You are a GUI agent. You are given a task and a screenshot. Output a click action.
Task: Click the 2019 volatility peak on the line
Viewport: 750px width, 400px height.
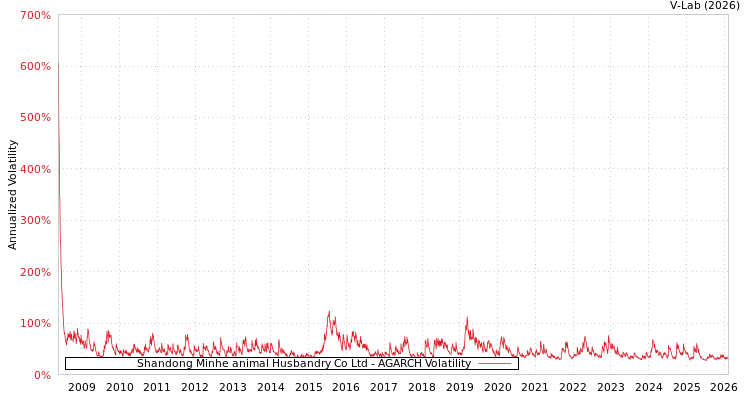tap(467, 318)
